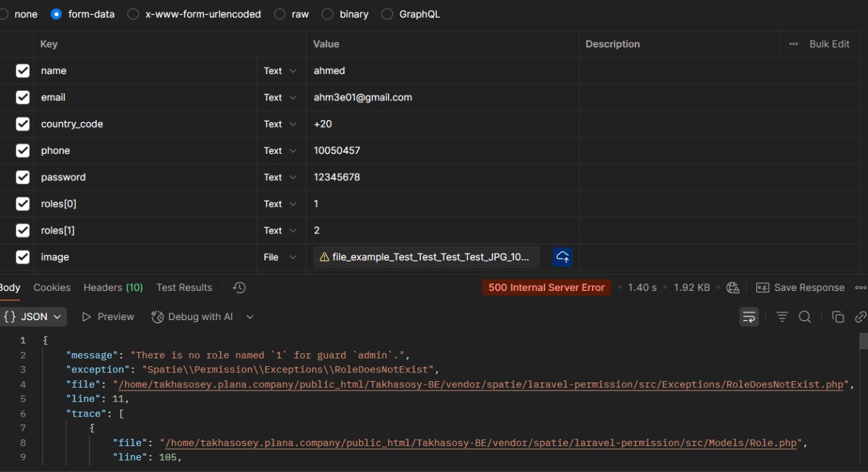Click the Save Response button

801,288
